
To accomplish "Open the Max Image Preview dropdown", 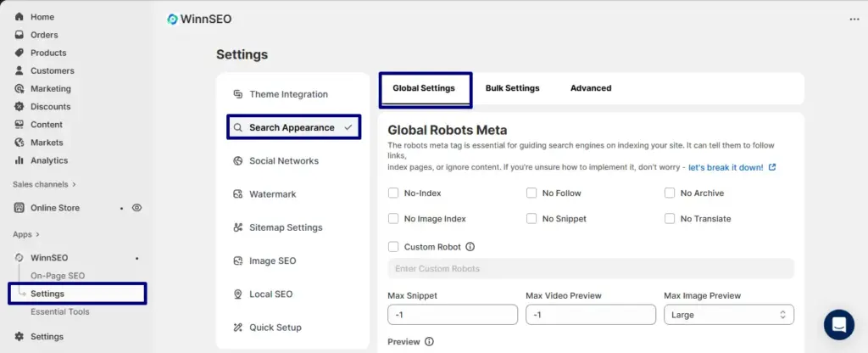I will [729, 315].
